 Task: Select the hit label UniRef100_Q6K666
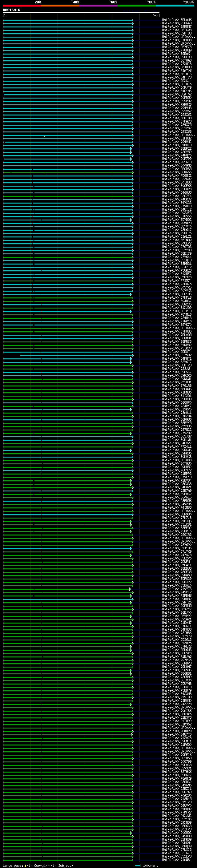tap(177, 172)
